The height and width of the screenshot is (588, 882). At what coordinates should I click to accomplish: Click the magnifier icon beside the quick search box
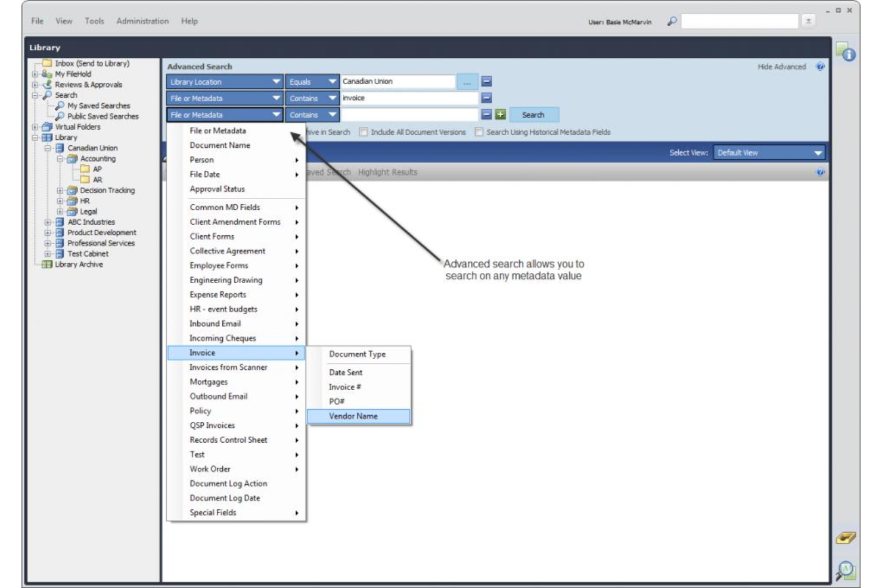(x=672, y=21)
